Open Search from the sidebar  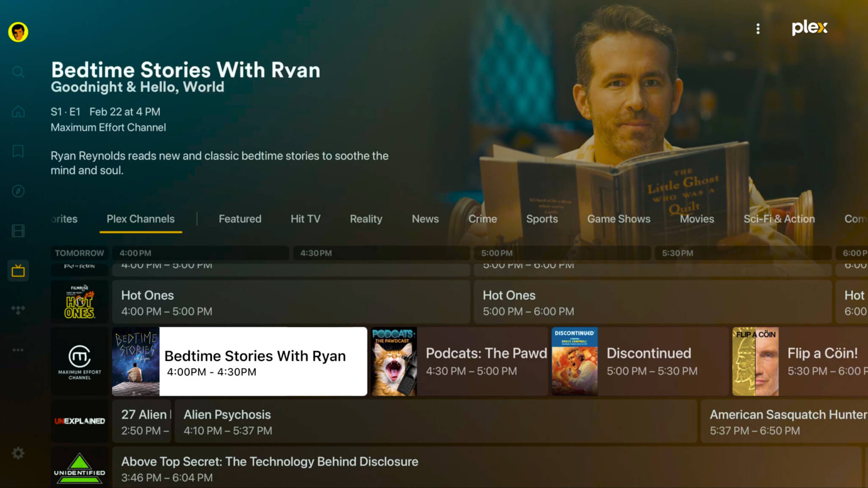coord(18,72)
